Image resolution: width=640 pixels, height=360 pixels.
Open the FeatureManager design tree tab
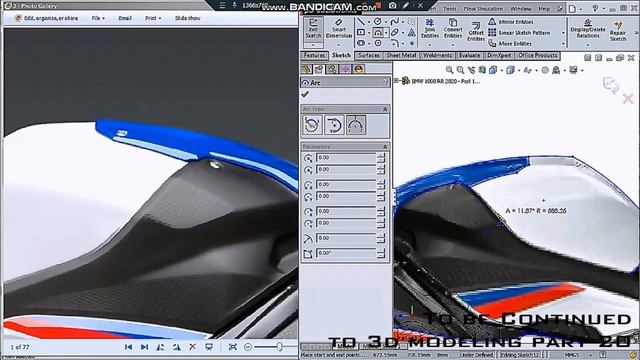pyautogui.click(x=306, y=69)
